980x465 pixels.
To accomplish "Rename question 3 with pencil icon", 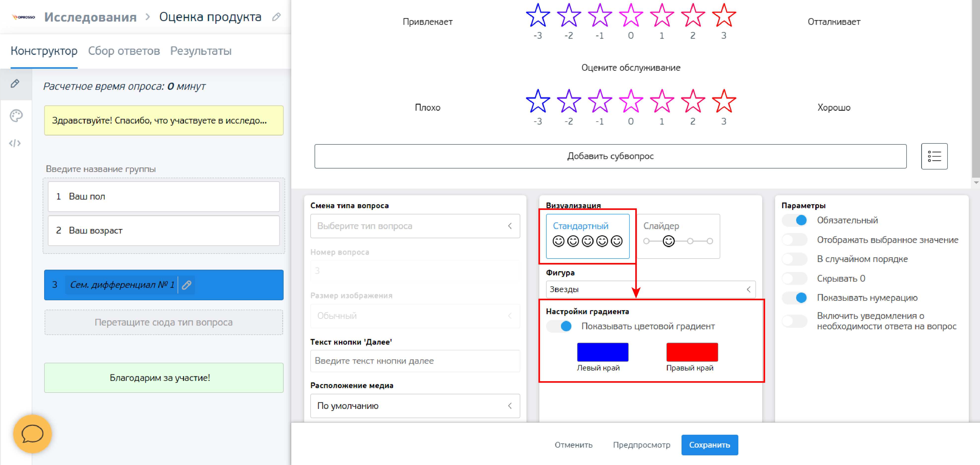I will click(186, 285).
